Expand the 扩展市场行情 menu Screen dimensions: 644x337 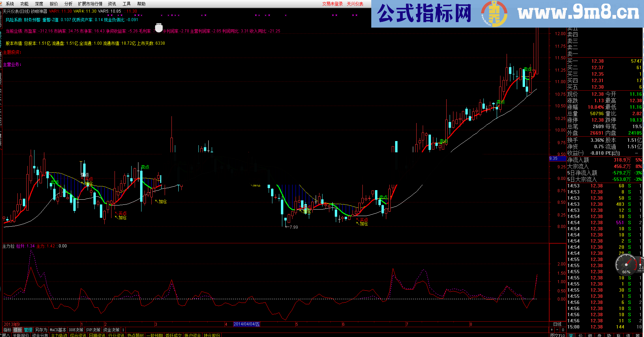pyautogui.click(x=90, y=4)
